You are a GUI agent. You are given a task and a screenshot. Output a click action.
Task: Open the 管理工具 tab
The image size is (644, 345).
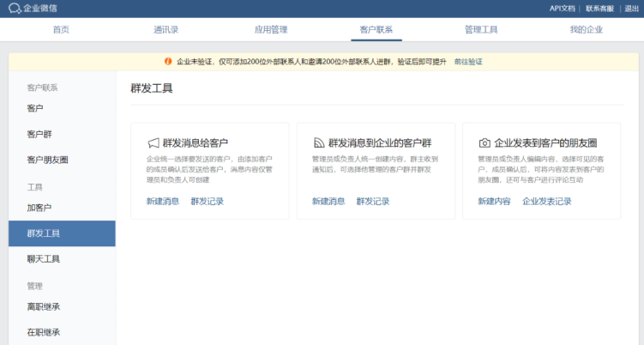481,29
